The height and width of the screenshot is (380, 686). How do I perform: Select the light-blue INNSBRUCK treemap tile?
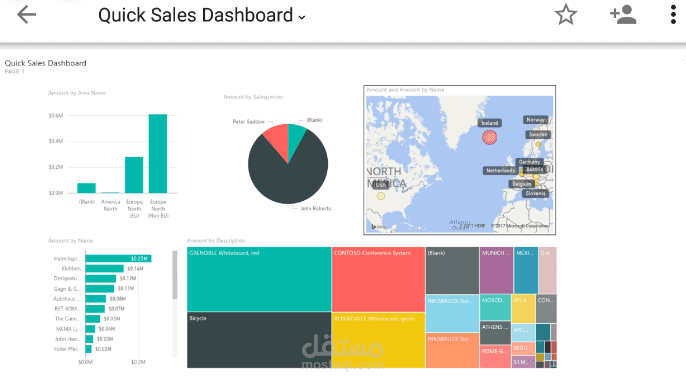click(x=452, y=313)
